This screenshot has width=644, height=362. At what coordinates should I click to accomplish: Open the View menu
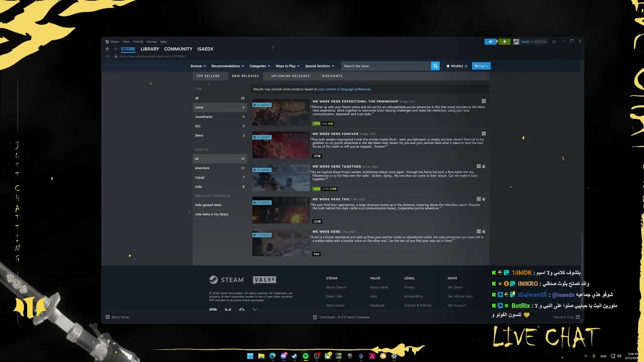click(126, 42)
